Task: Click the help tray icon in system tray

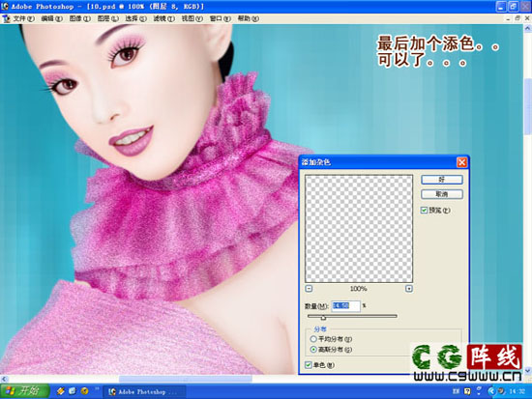Action: (467, 391)
